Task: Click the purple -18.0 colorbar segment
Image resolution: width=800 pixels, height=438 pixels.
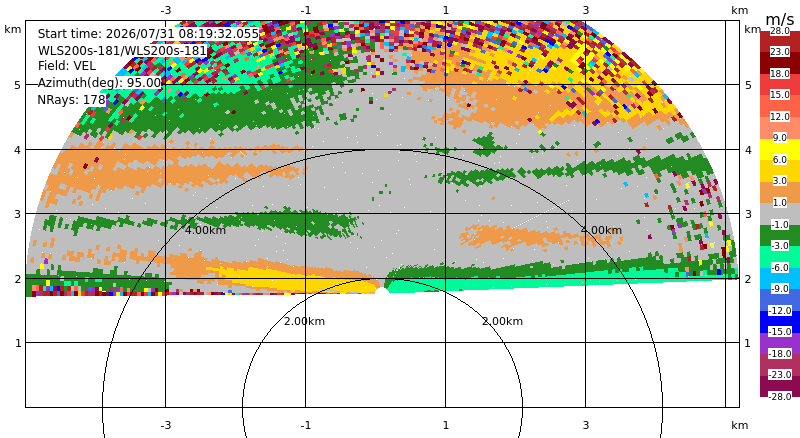Action: [780, 343]
